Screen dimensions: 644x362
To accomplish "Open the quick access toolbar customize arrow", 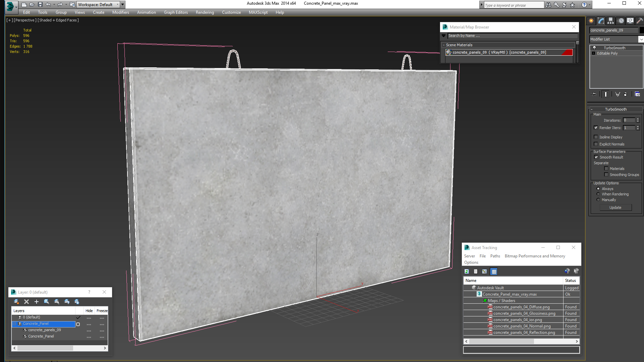I will coord(123,5).
